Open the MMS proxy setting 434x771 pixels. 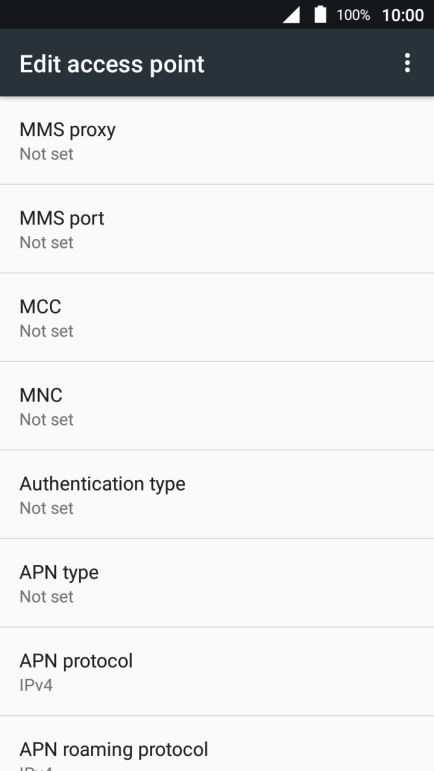(x=217, y=141)
